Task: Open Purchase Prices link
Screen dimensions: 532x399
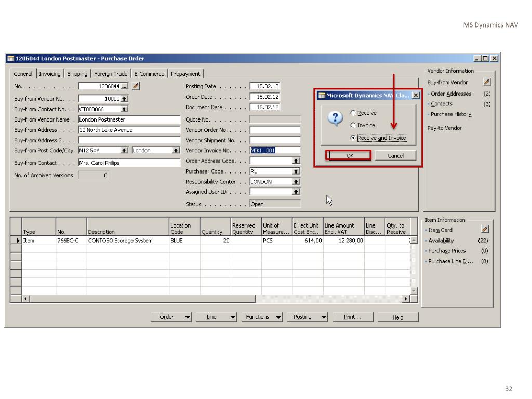Action: [x=447, y=251]
